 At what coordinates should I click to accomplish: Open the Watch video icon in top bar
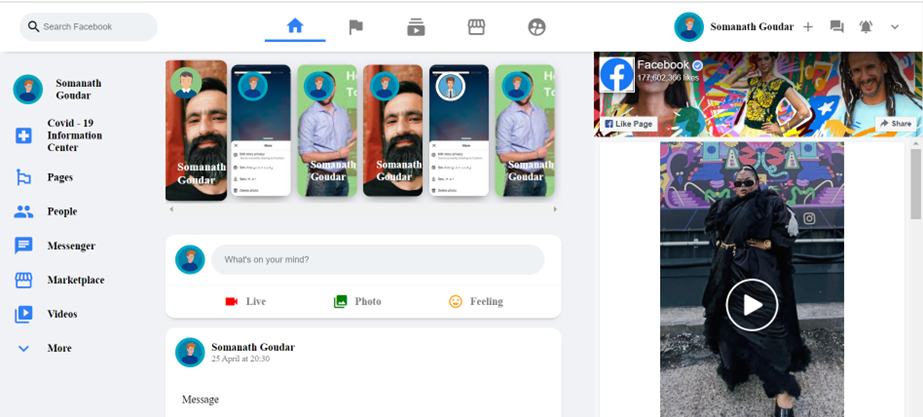[x=416, y=27]
